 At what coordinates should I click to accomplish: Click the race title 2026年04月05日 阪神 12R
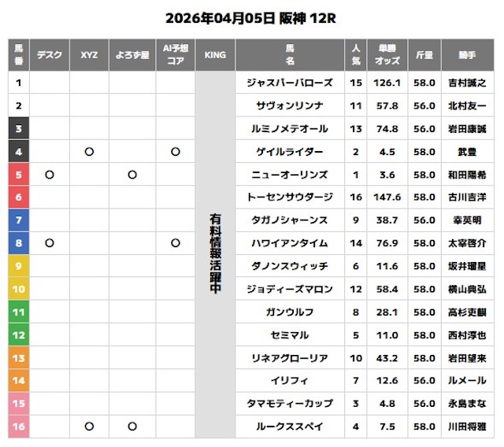251,17
